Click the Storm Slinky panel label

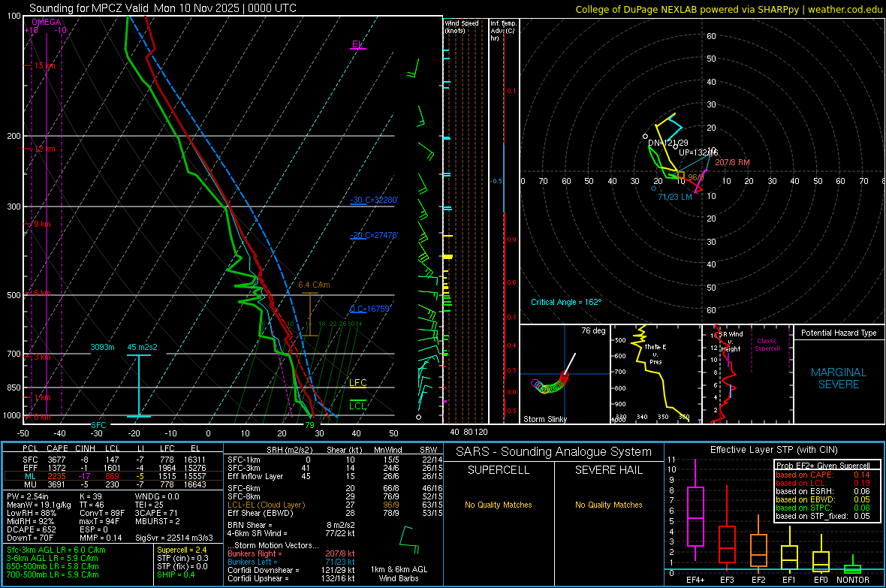pos(544,419)
